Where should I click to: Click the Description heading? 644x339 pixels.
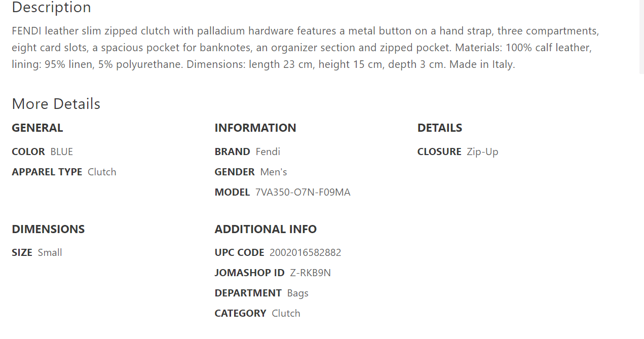tap(51, 8)
